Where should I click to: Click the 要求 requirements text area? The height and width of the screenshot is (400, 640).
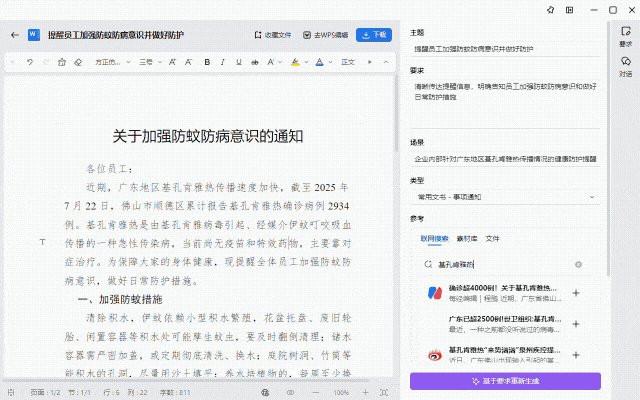(x=505, y=104)
